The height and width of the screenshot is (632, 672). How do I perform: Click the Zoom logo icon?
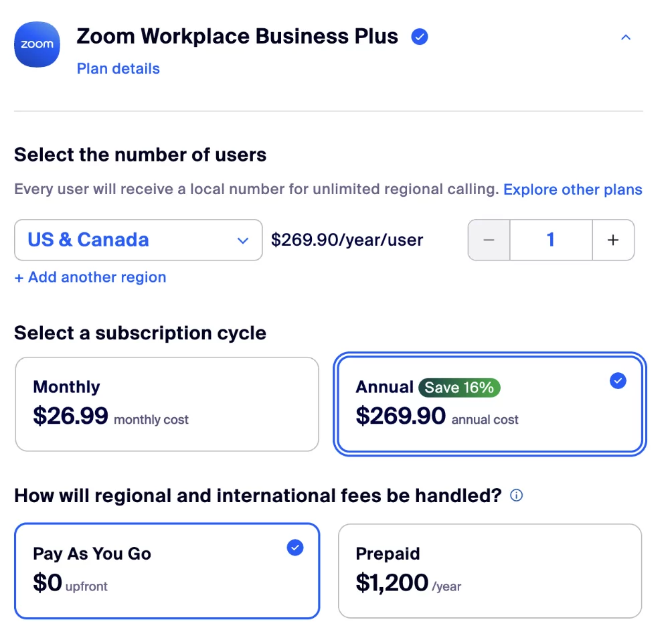pyautogui.click(x=37, y=45)
